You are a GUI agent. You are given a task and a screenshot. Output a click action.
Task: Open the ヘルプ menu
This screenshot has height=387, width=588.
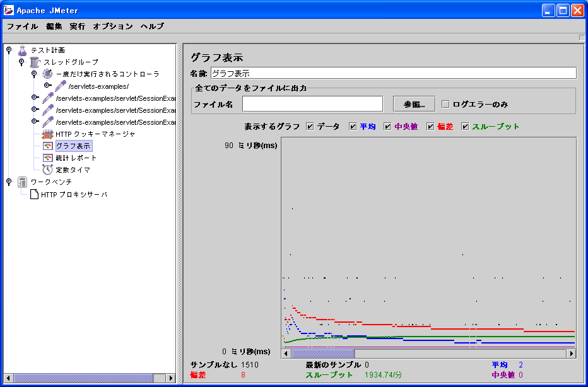coord(152,26)
